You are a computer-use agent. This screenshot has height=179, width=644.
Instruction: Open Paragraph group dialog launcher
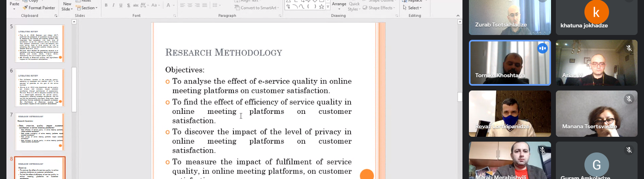tap(280, 16)
